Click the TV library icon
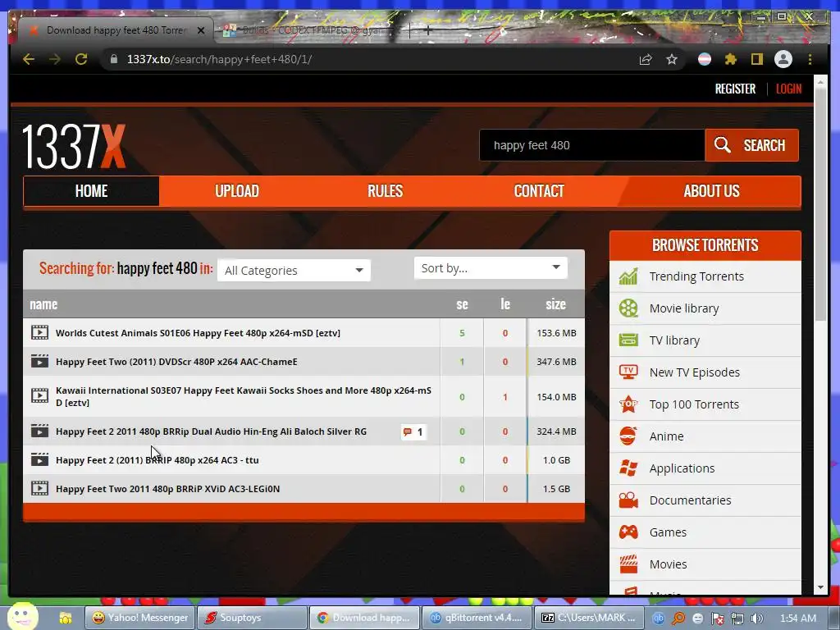 pos(628,340)
